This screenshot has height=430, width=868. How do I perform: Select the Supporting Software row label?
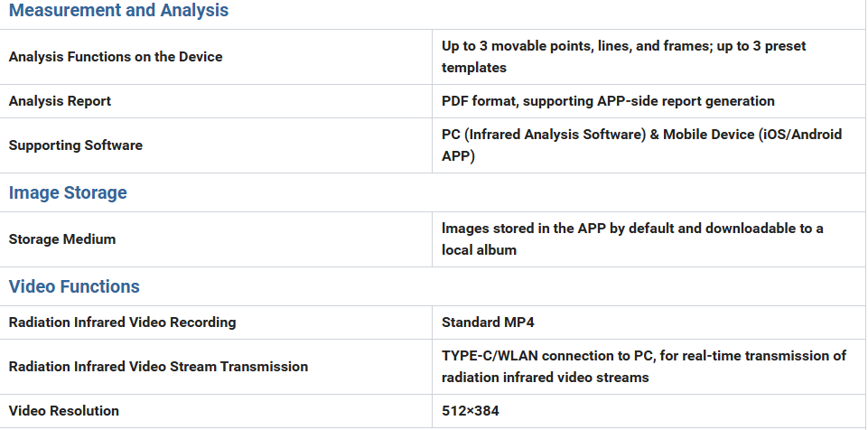[x=75, y=145]
